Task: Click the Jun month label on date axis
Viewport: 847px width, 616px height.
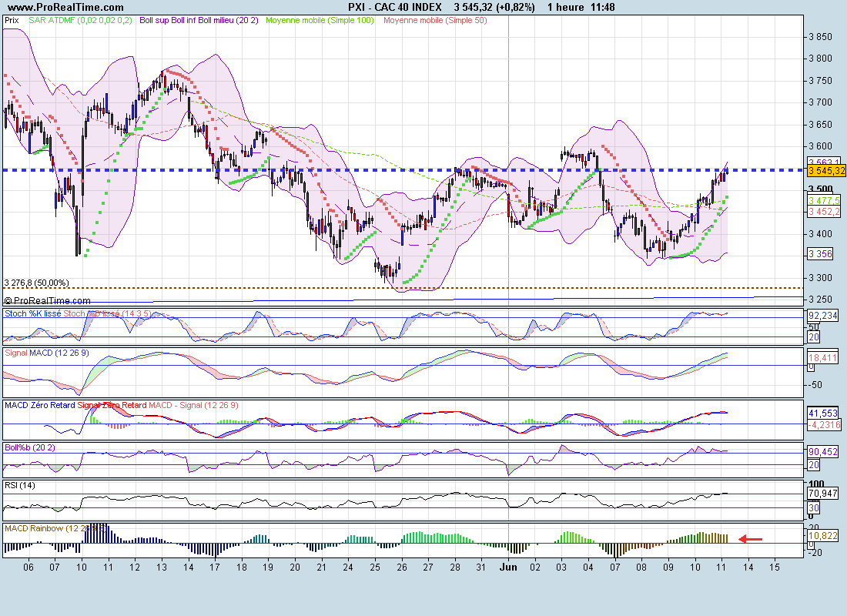Action: [x=508, y=567]
